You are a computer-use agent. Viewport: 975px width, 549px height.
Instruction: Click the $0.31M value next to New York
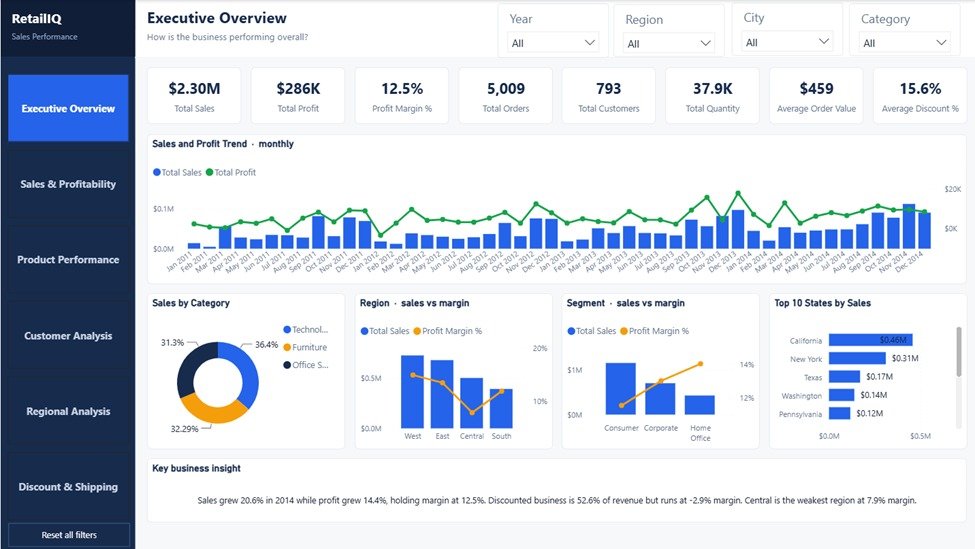tap(905, 358)
